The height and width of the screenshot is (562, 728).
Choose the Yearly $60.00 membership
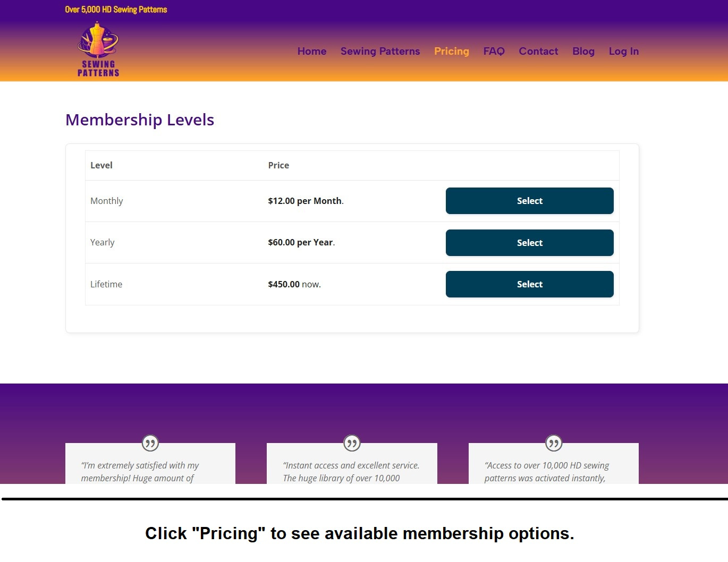point(529,243)
